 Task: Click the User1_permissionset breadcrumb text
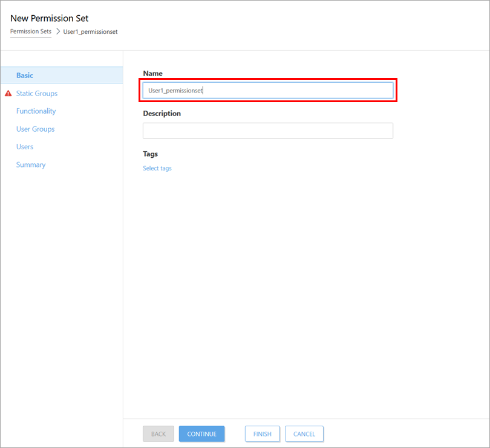[x=90, y=31]
